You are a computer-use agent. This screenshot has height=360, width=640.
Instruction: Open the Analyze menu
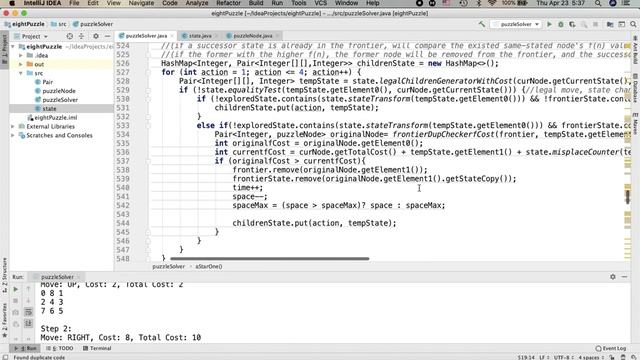pos(197,3)
